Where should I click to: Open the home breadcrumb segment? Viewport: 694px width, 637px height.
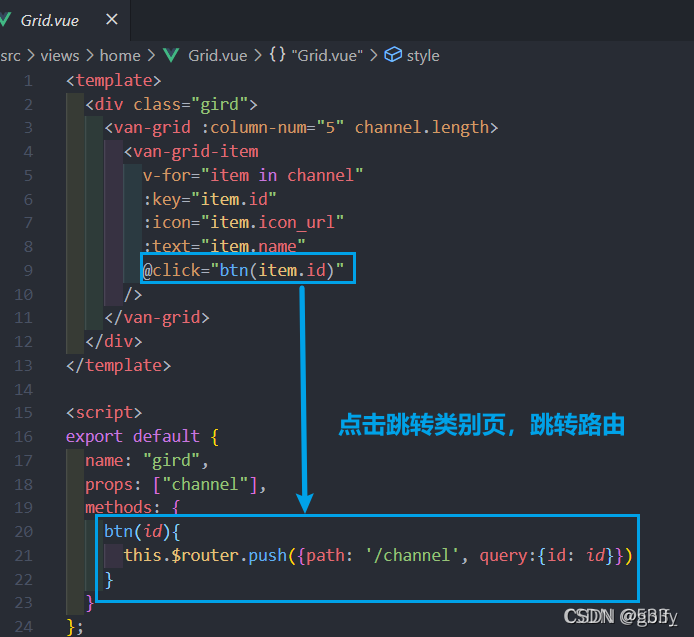[120, 56]
